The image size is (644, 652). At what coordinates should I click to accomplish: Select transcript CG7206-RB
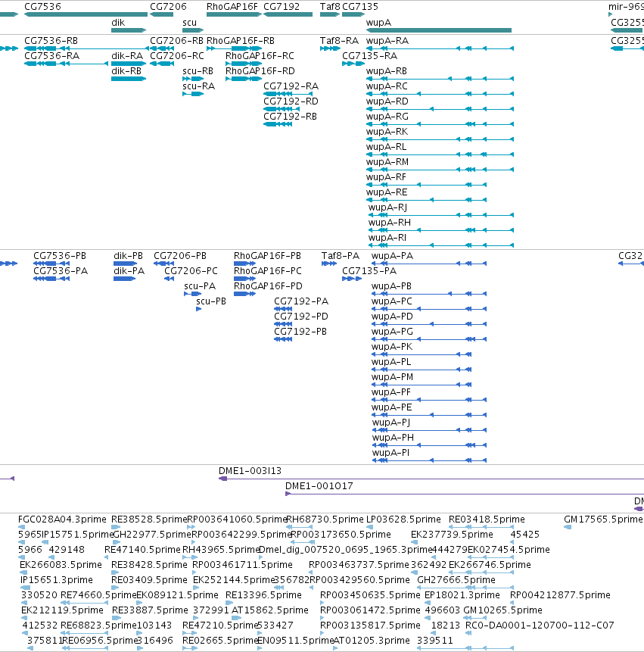point(176,41)
